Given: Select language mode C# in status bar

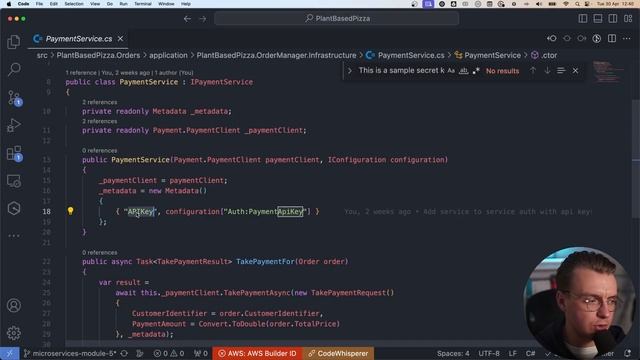Looking at the screenshot, I should (530, 353).
